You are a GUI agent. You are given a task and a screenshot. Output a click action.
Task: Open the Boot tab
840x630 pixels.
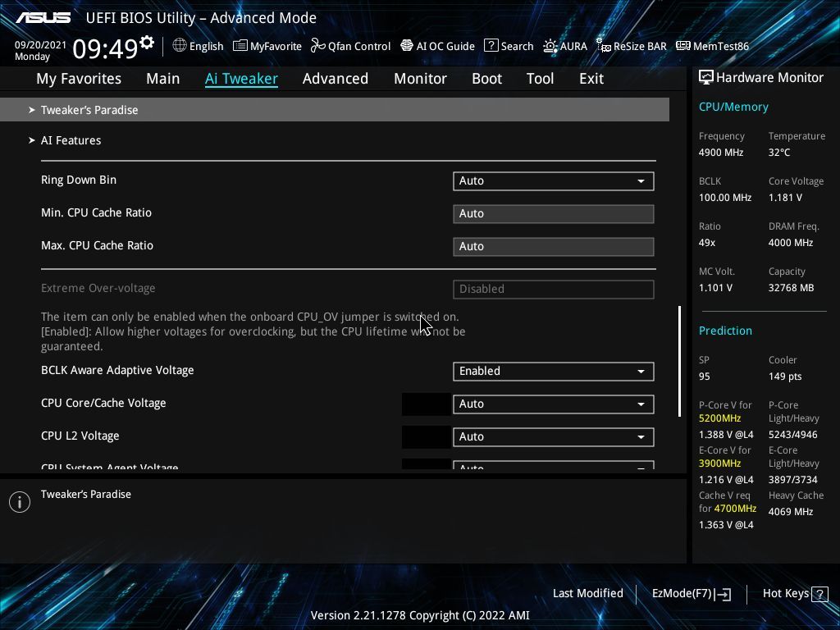click(x=487, y=79)
